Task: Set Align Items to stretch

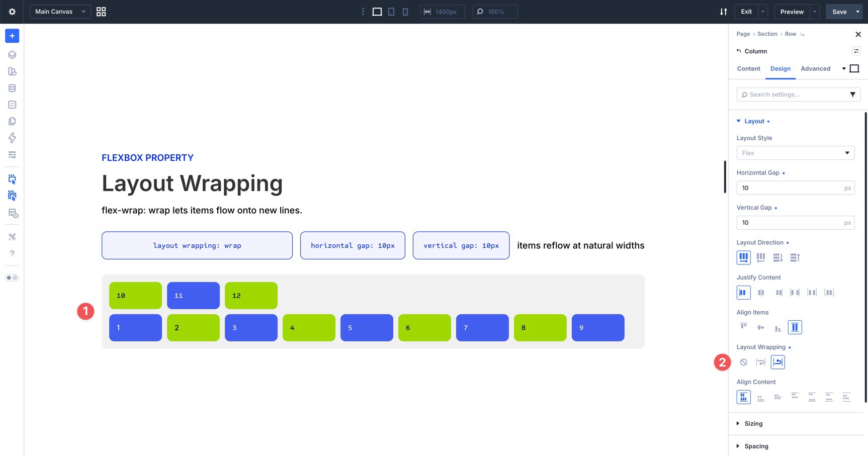Action: click(795, 327)
